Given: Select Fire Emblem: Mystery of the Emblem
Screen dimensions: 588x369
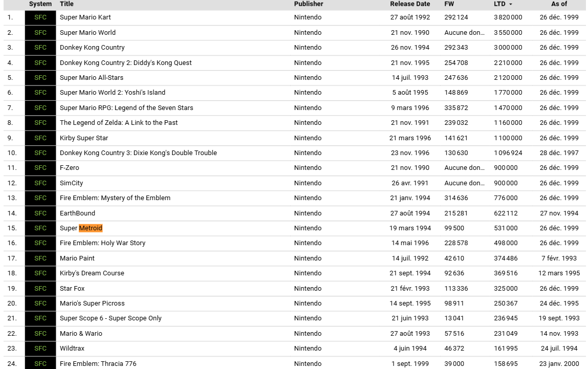Looking at the screenshot, I should click(x=115, y=198).
